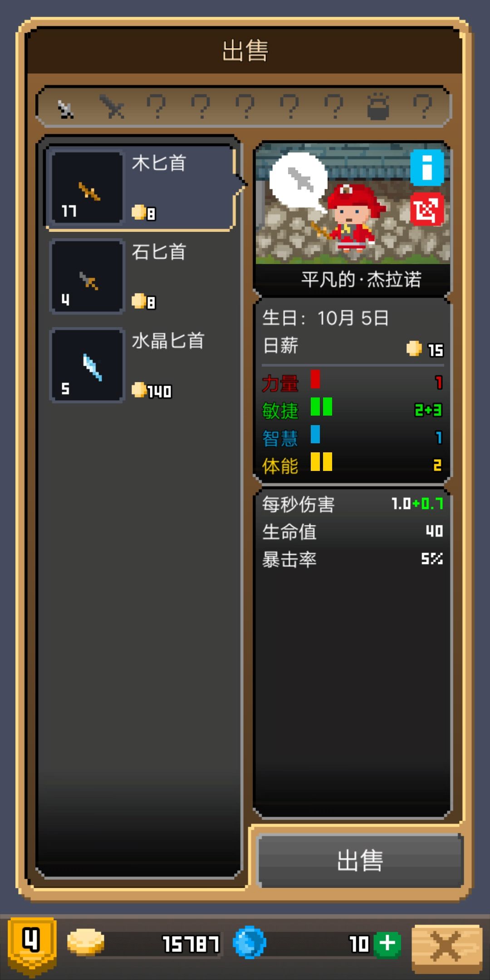Click the green plus gem button
This screenshot has height=980, width=490.
pos(387,945)
